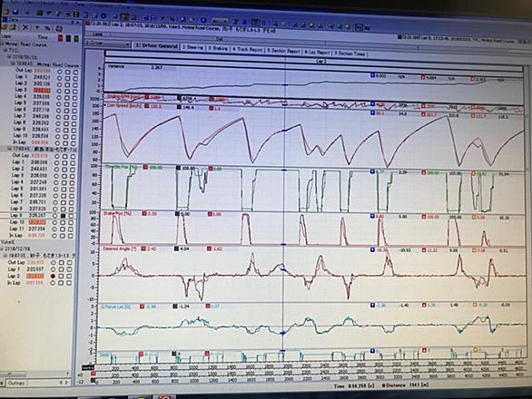Click the 'Brake Pos' channel label
This screenshot has height=399, width=532.
point(118,213)
